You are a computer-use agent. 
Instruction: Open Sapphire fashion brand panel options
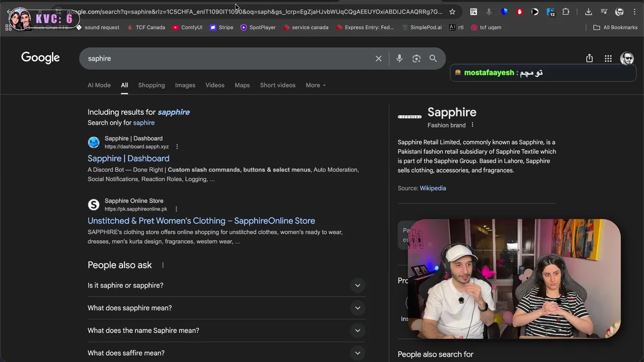(x=472, y=125)
